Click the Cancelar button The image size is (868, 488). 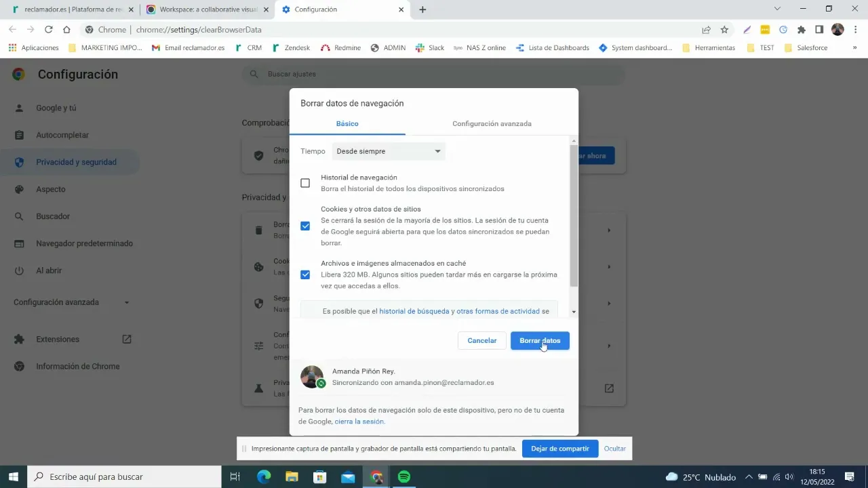482,340
